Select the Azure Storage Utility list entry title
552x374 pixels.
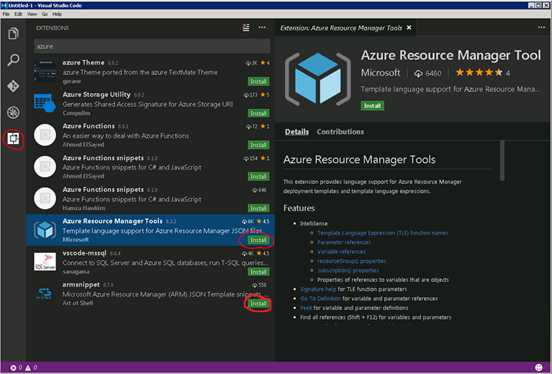[96, 94]
